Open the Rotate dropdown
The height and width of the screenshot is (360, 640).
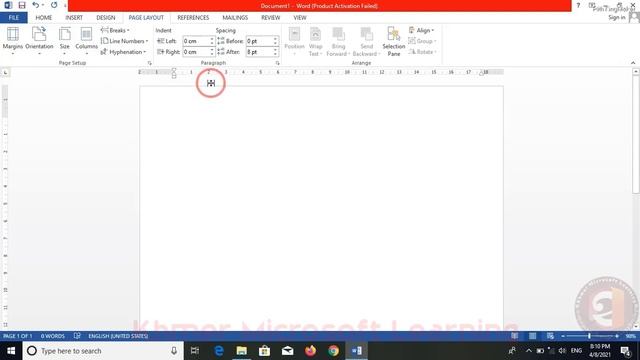coord(422,52)
